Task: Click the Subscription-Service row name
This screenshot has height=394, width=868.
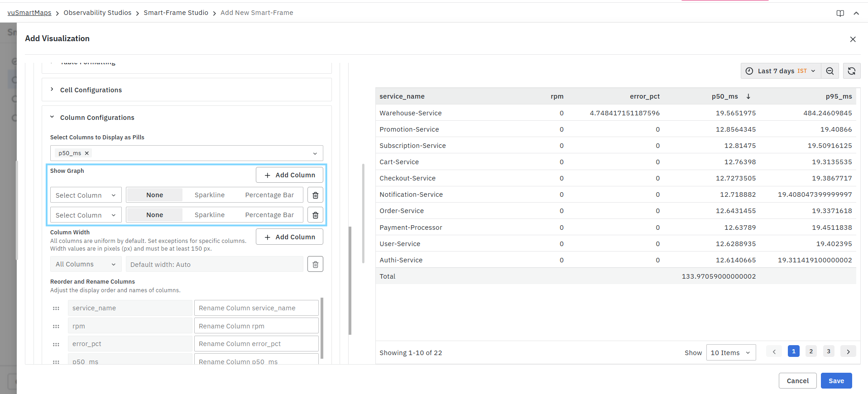Action: (x=412, y=146)
